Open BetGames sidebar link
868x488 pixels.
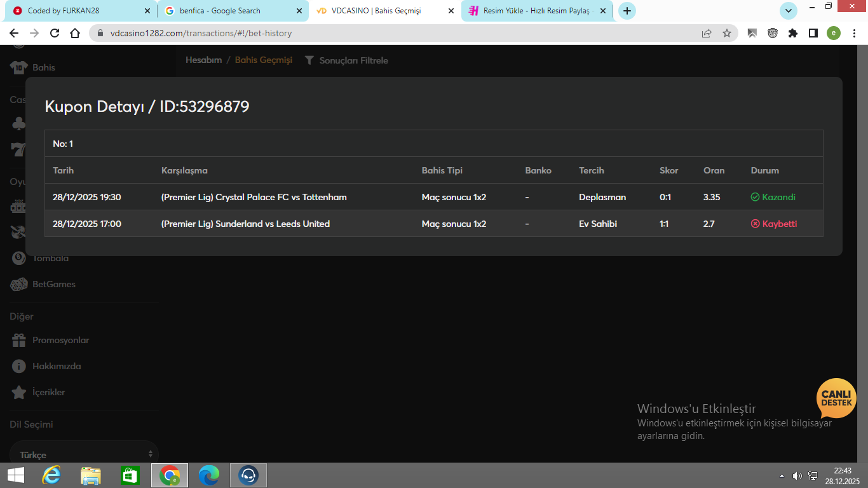(54, 284)
